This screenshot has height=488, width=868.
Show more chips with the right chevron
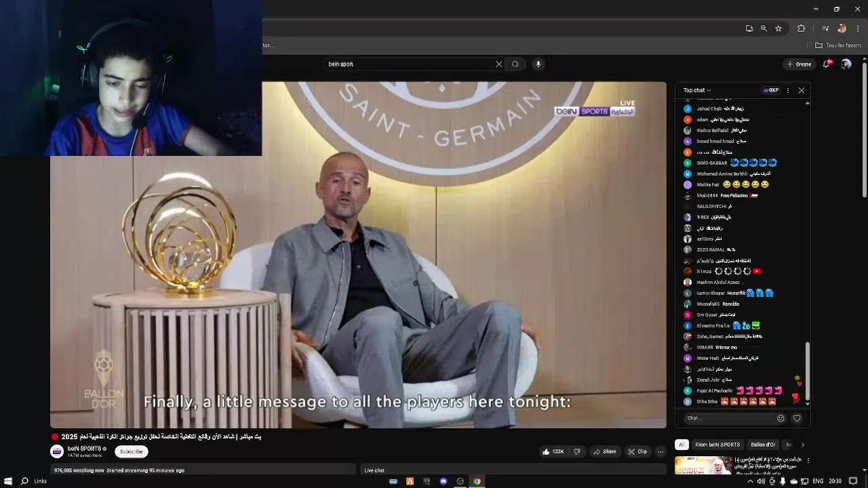(802, 445)
